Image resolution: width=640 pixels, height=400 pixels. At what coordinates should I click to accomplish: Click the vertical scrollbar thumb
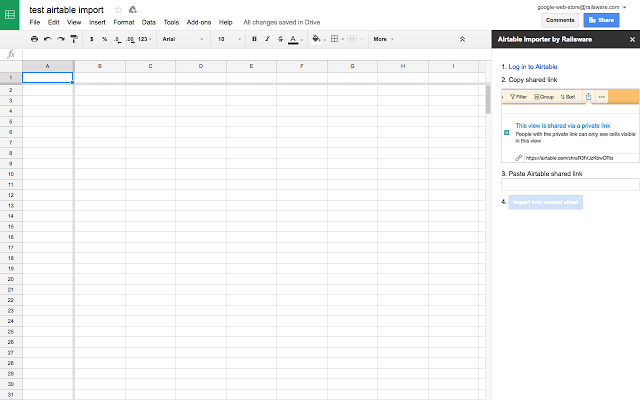tap(488, 100)
